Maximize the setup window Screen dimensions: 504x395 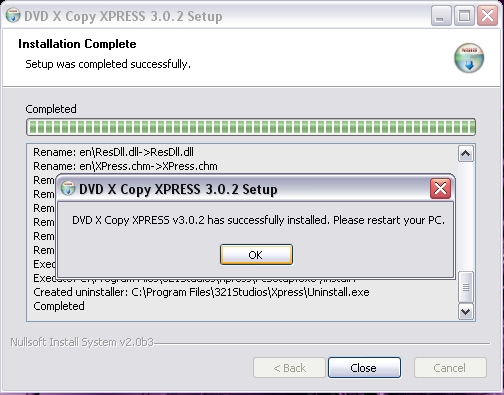point(464,16)
